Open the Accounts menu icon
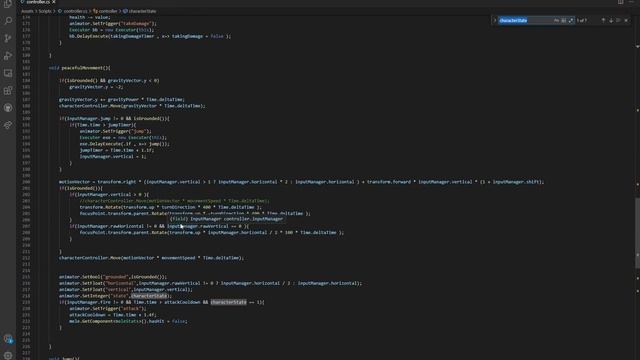 8,338
